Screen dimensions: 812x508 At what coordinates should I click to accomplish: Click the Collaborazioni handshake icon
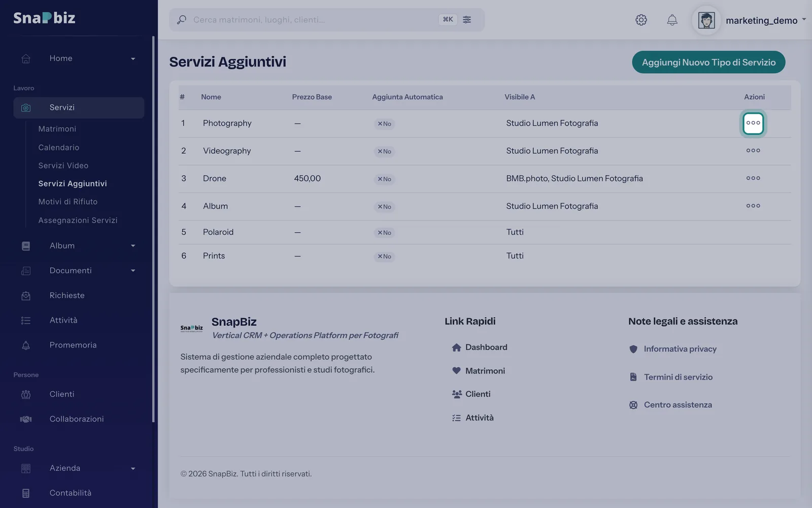(x=26, y=419)
